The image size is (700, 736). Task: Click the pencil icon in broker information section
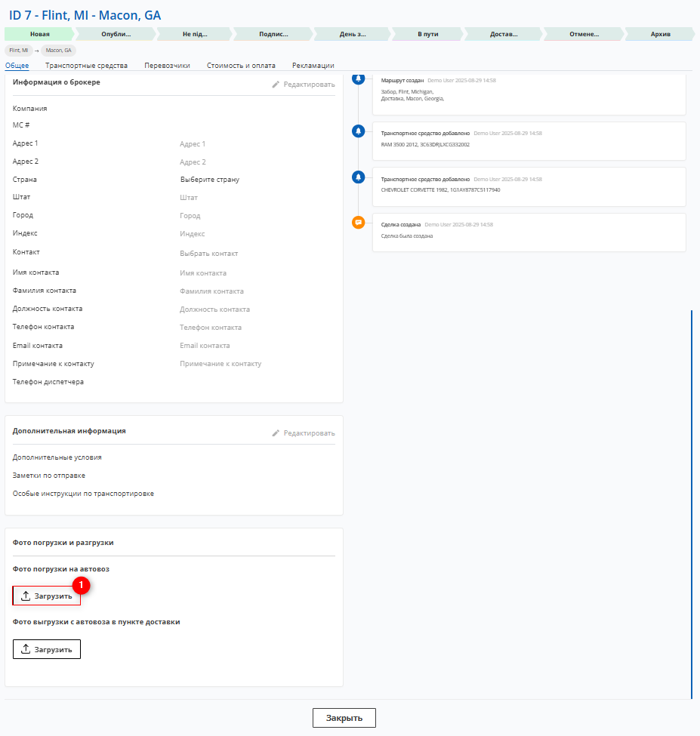pos(276,85)
